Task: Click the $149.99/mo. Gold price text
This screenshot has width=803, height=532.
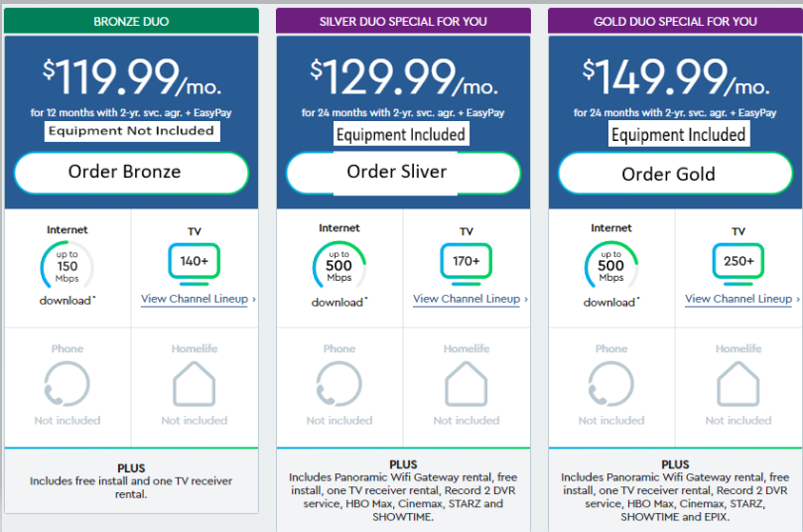Action: pos(676,76)
